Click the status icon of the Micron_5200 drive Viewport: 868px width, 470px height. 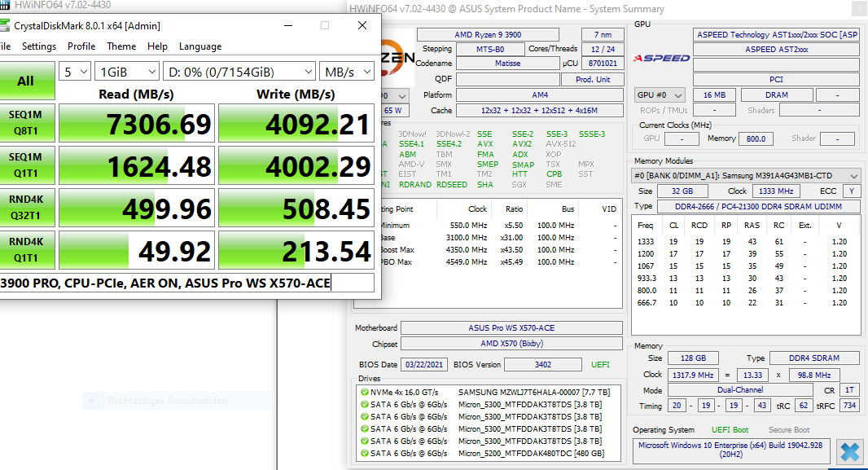click(x=364, y=453)
